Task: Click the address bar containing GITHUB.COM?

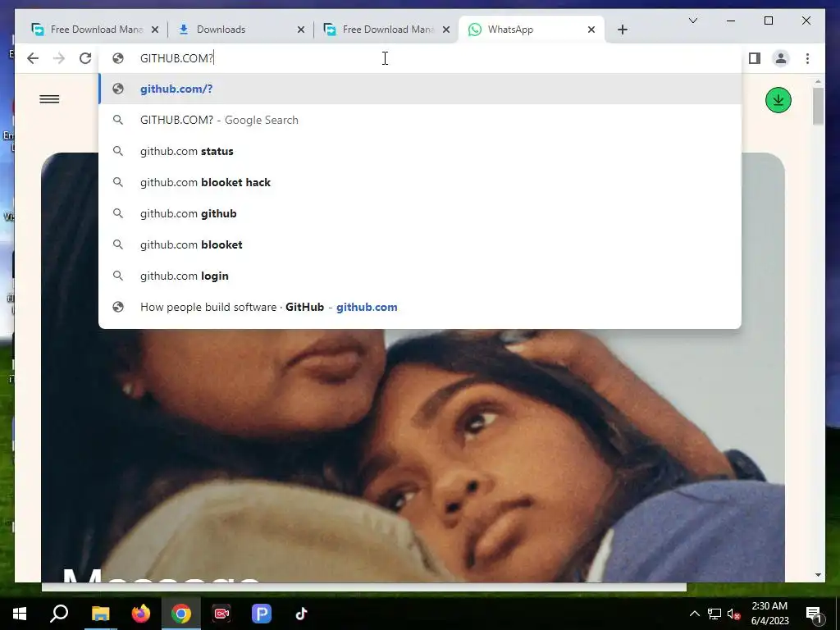Action: click(x=420, y=58)
